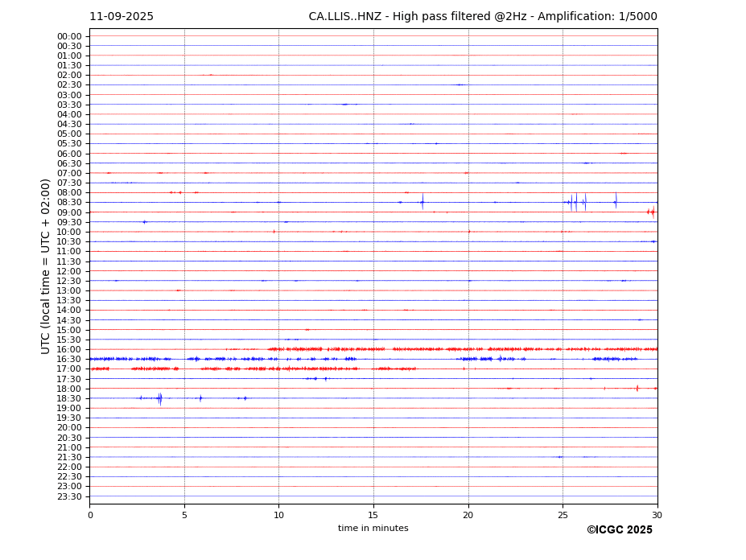The width and height of the screenshot is (746, 560).
Task: Click the 21:30 time row label
Action: click(x=69, y=457)
